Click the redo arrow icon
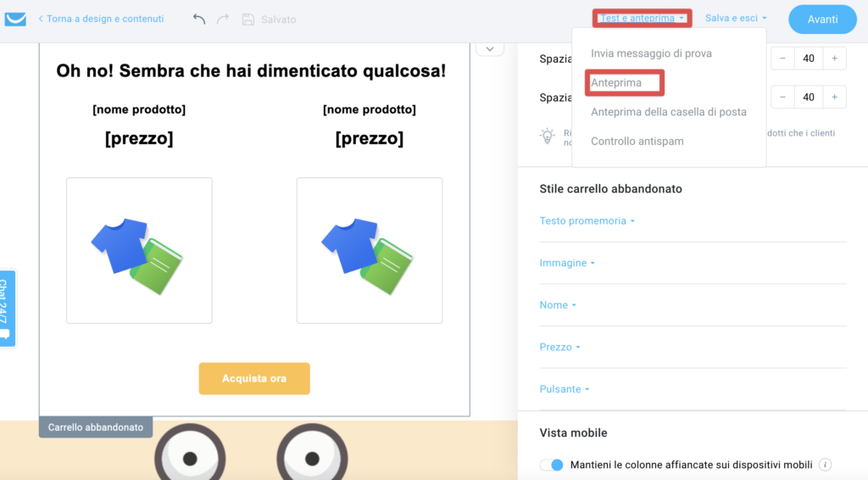Screen dimensions: 868x480 (x=223, y=19)
